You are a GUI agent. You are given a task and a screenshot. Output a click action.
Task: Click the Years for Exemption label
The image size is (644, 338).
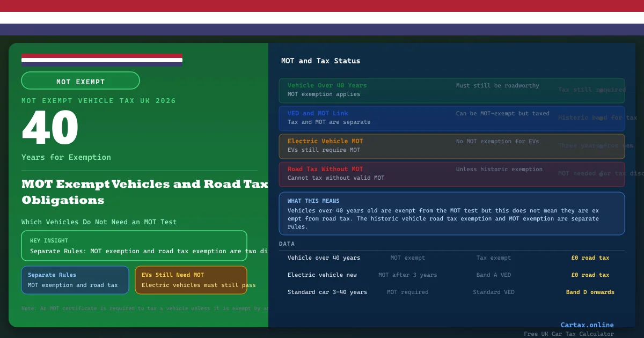pos(66,157)
